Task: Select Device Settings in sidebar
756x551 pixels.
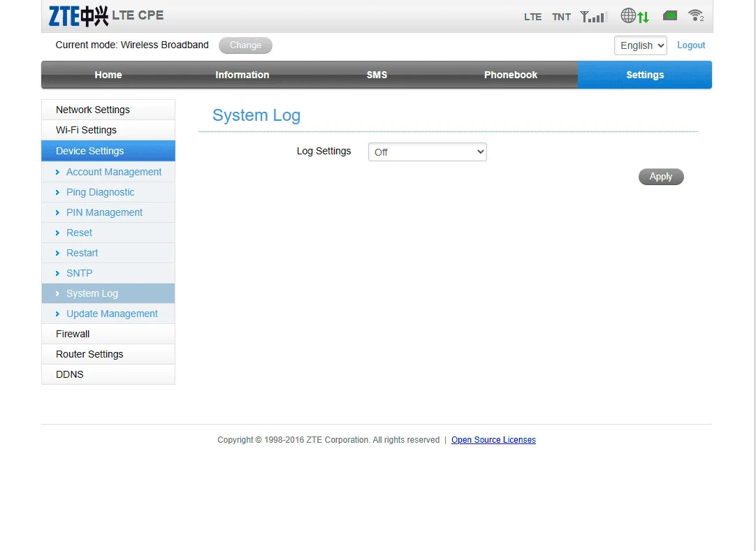Action: tap(108, 151)
